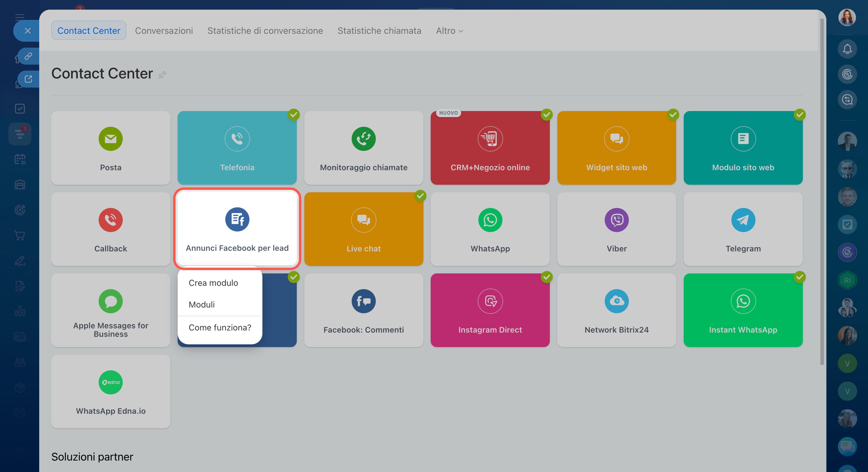Click the Live chat green checkmark
Image resolution: width=868 pixels, height=472 pixels.
(x=420, y=196)
